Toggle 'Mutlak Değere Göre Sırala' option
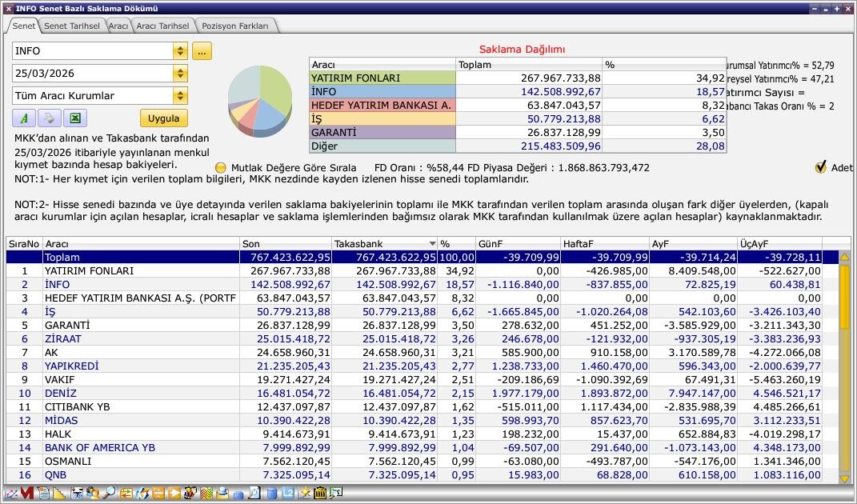Image resolution: width=857 pixels, height=504 pixels. click(x=222, y=168)
